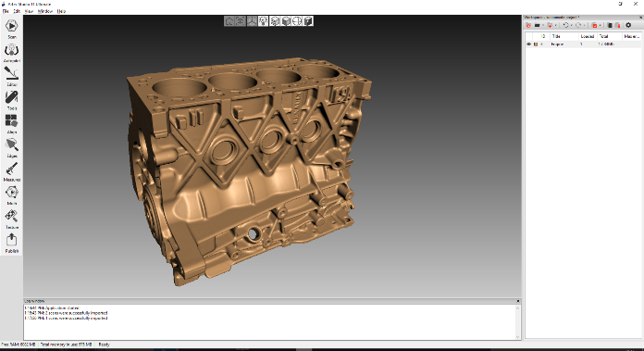Open workspace settings gear button
The width and height of the screenshot is (644, 351).
coord(628,25)
